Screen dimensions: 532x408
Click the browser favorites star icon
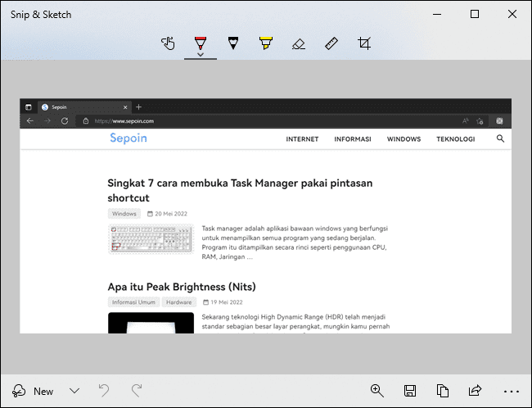point(480,121)
